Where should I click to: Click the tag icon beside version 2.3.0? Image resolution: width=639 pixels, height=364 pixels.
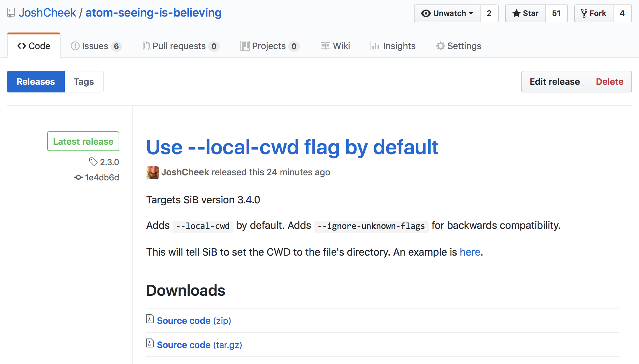[93, 162]
